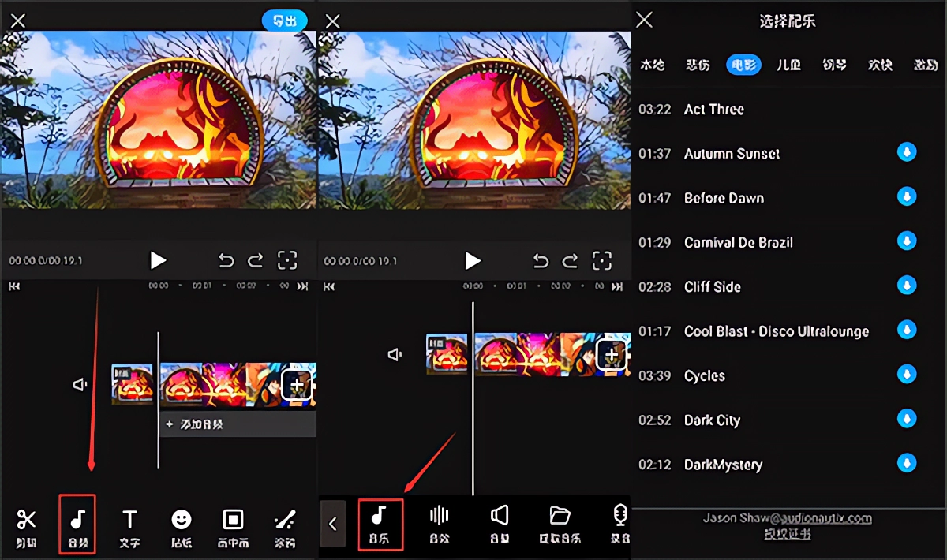This screenshot has height=560, width=947.
Task: Download the Autumn Sunset track
Action: coord(907,153)
